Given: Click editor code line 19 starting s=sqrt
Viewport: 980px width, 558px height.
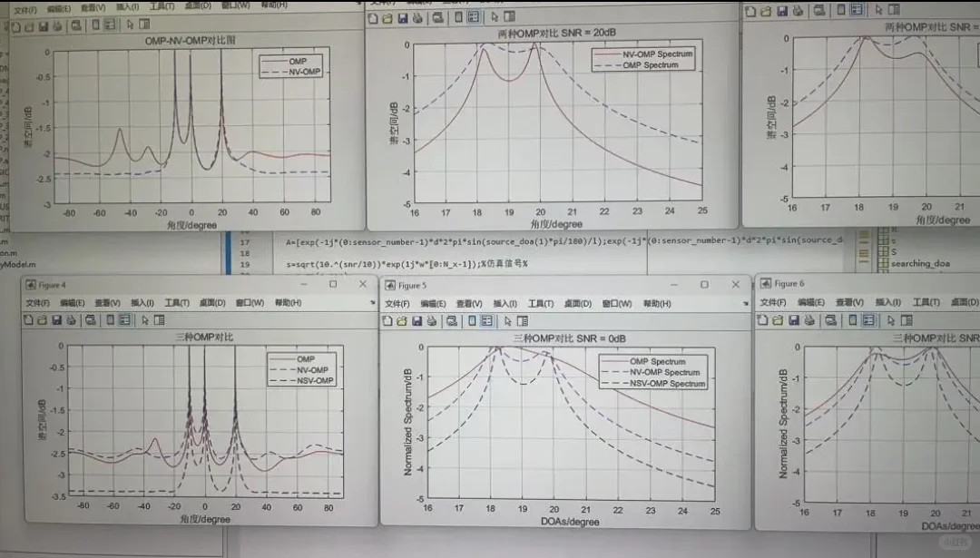Looking at the screenshot, I should [x=407, y=264].
